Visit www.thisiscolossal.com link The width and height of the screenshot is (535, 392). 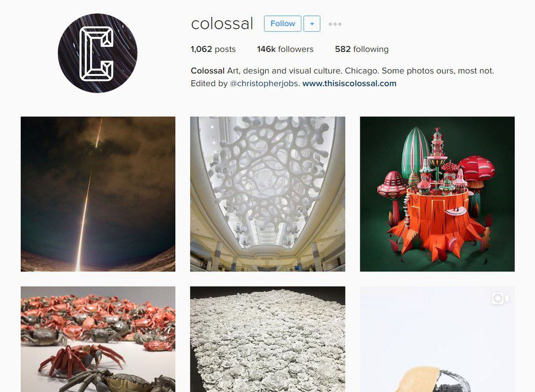point(349,84)
